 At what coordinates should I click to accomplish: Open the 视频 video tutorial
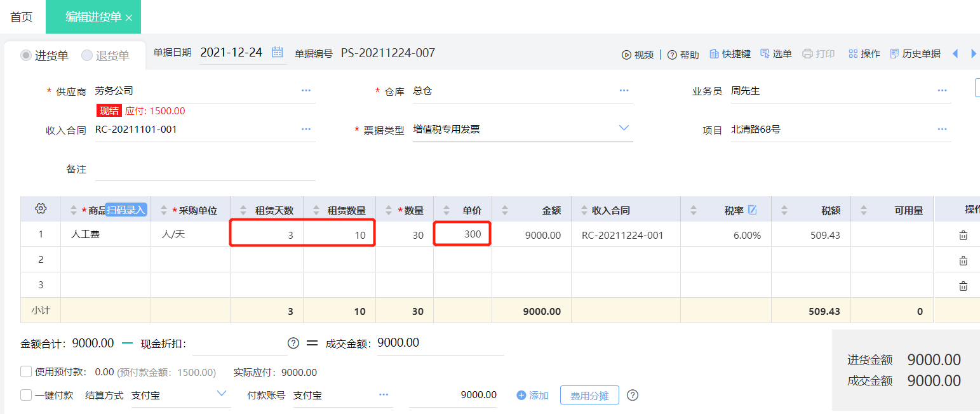click(638, 55)
